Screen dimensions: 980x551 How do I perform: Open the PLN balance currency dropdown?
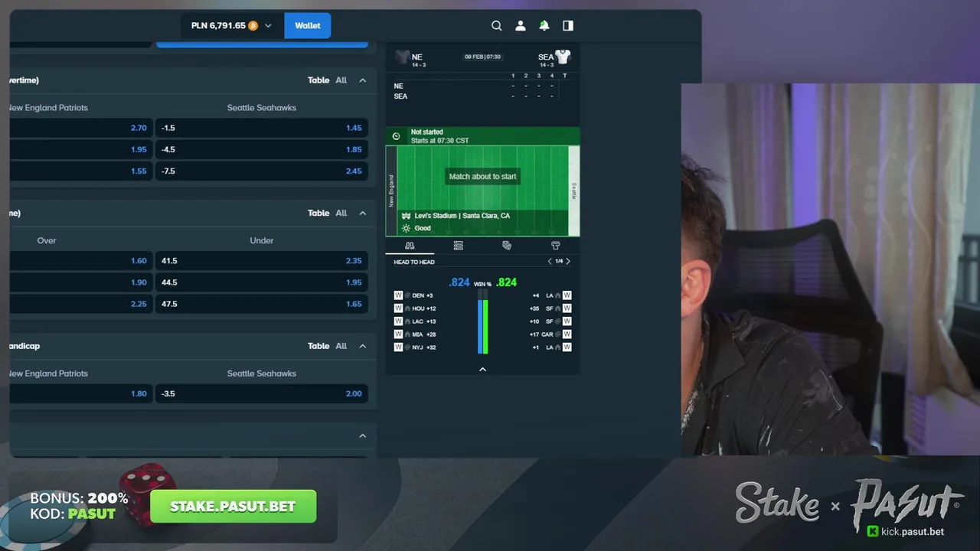click(231, 25)
